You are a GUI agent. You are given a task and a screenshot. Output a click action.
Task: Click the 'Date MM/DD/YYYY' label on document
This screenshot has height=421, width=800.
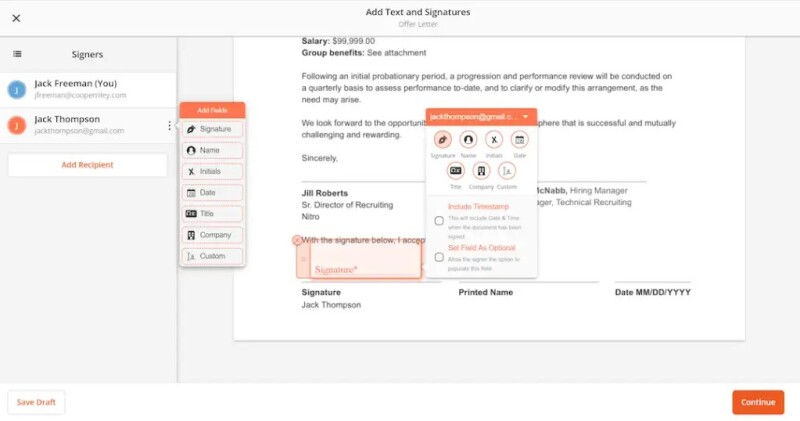coord(653,292)
